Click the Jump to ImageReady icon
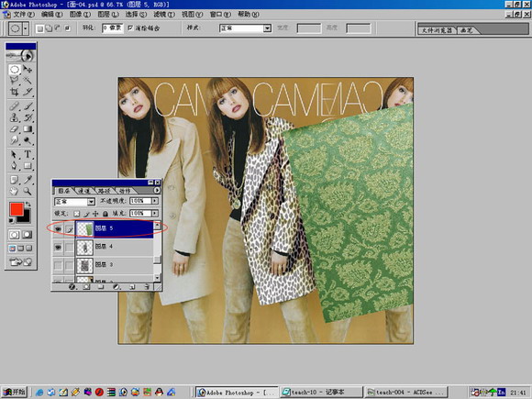The width and height of the screenshot is (532, 399). click(x=20, y=261)
